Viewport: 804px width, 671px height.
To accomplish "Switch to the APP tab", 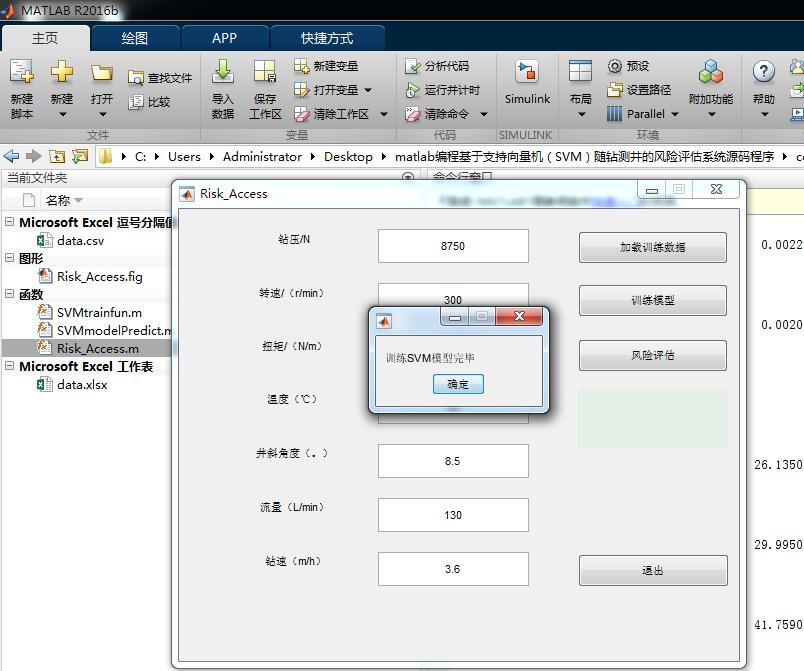I will click(225, 38).
